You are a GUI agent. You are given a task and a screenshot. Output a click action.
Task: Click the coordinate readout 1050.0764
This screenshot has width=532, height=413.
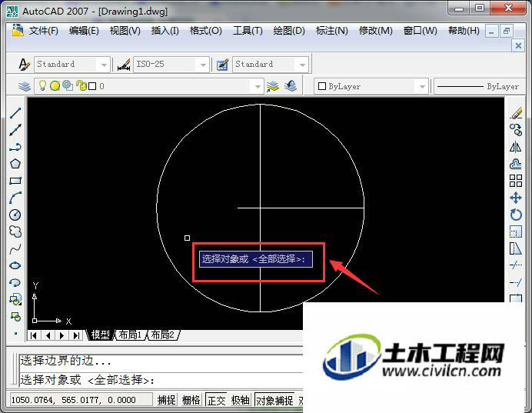[81, 400]
